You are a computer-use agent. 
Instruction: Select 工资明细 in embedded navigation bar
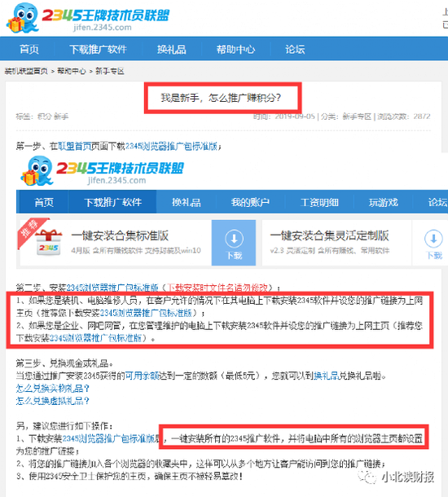(x=319, y=202)
